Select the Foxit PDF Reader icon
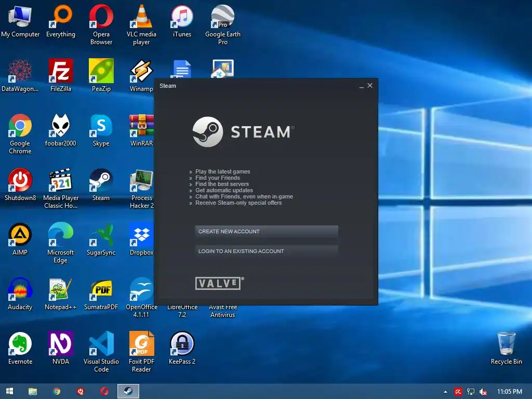 tap(141, 352)
